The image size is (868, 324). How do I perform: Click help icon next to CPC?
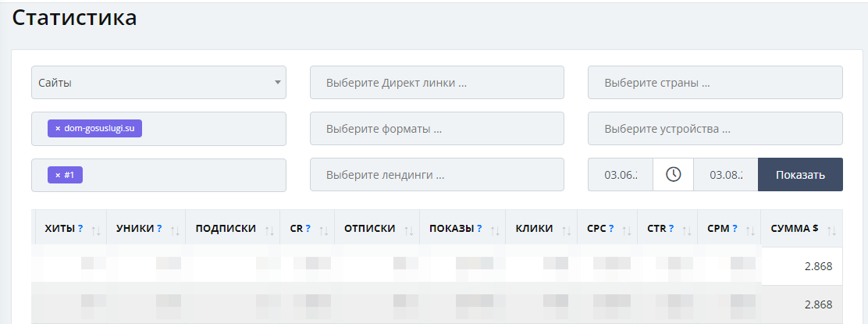(x=611, y=229)
